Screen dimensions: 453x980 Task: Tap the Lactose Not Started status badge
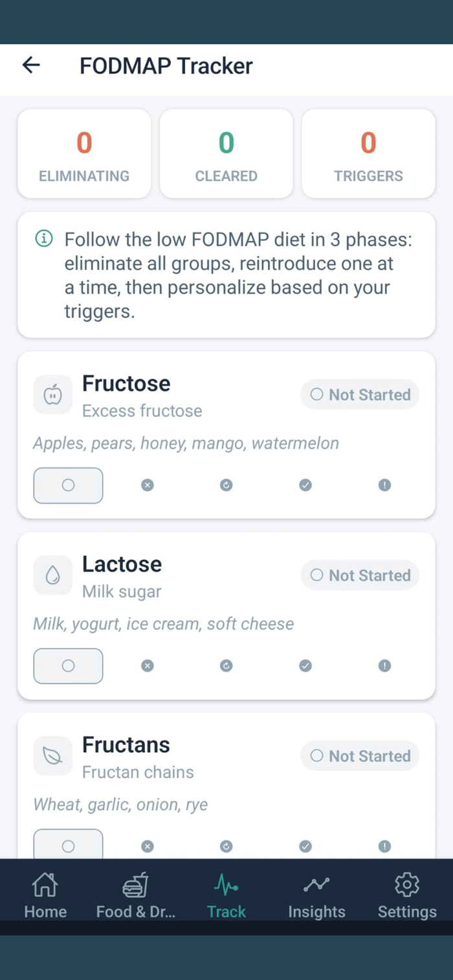[x=360, y=575]
